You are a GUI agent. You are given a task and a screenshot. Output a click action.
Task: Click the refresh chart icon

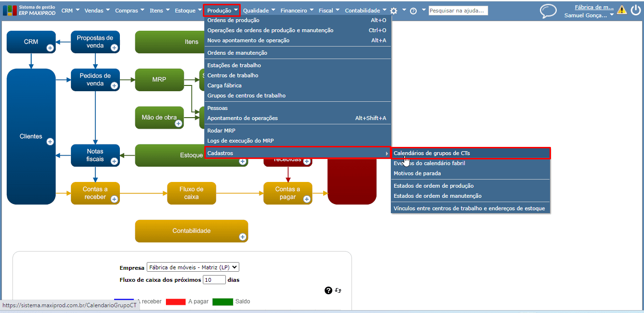tap(338, 290)
